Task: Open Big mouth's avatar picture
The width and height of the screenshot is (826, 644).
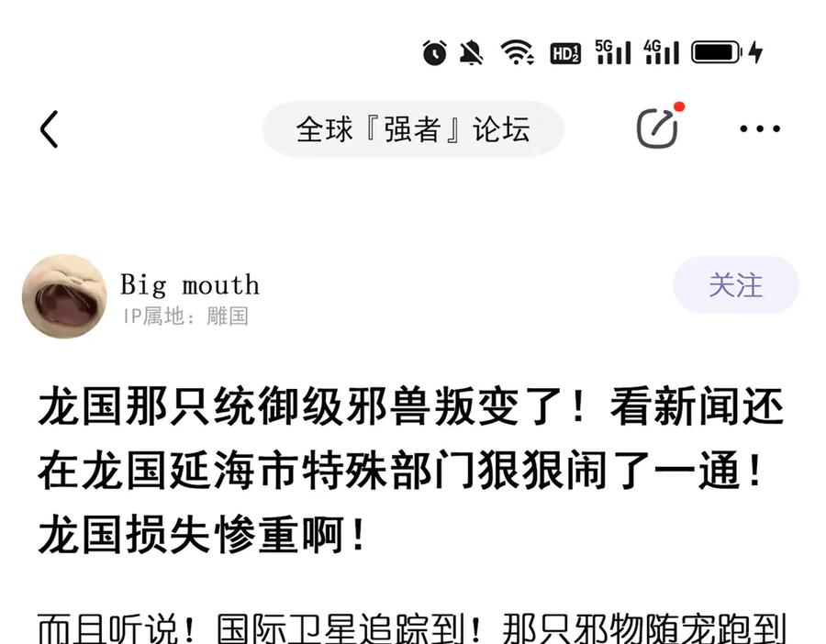Action: point(64,296)
